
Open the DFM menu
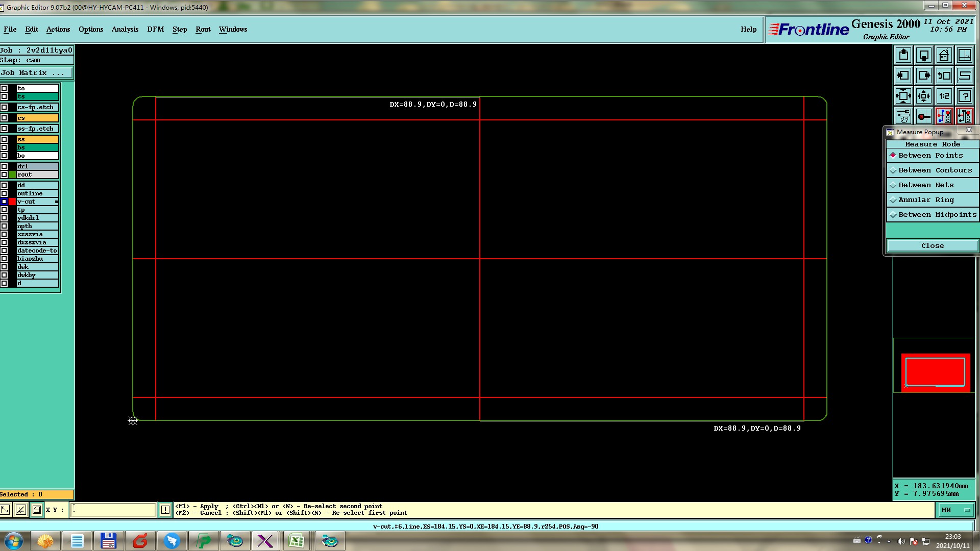click(155, 30)
